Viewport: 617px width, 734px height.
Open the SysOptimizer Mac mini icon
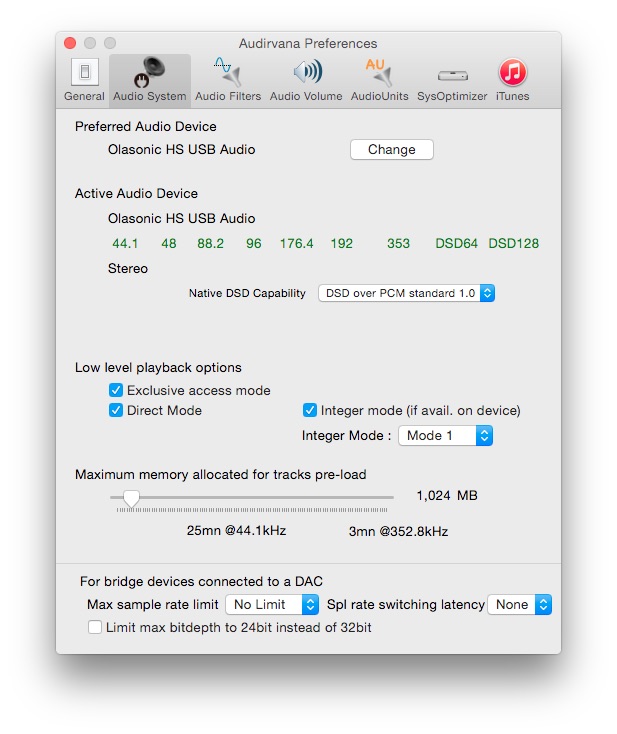point(452,75)
